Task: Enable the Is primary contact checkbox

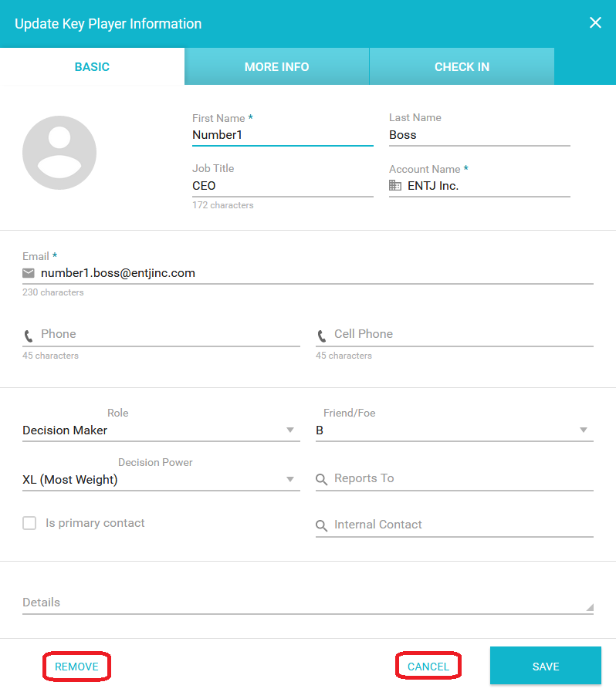Action: click(x=29, y=523)
